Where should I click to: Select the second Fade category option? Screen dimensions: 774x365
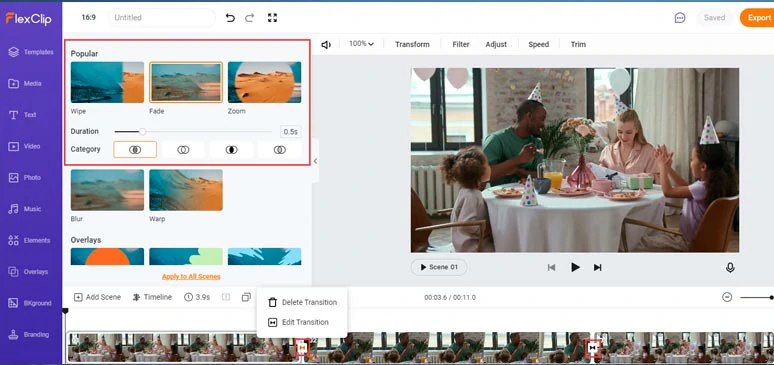click(x=183, y=150)
